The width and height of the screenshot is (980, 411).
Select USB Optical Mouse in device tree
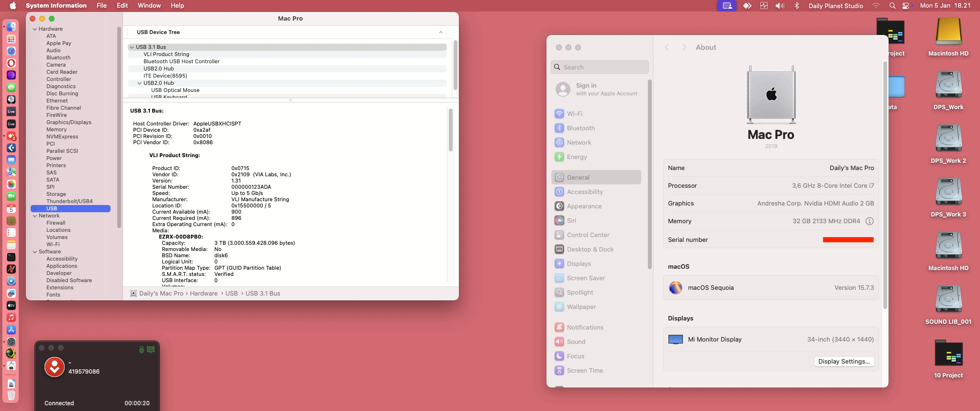pos(287,90)
